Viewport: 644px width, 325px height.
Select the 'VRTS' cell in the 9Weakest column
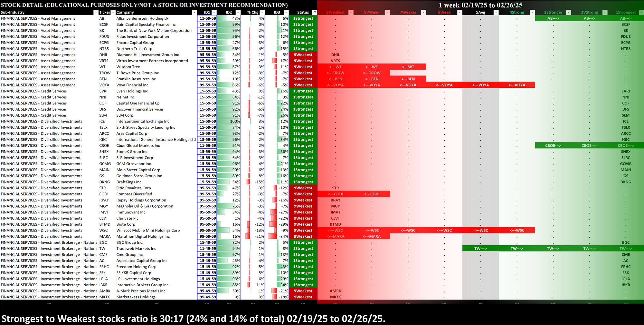click(x=335, y=61)
